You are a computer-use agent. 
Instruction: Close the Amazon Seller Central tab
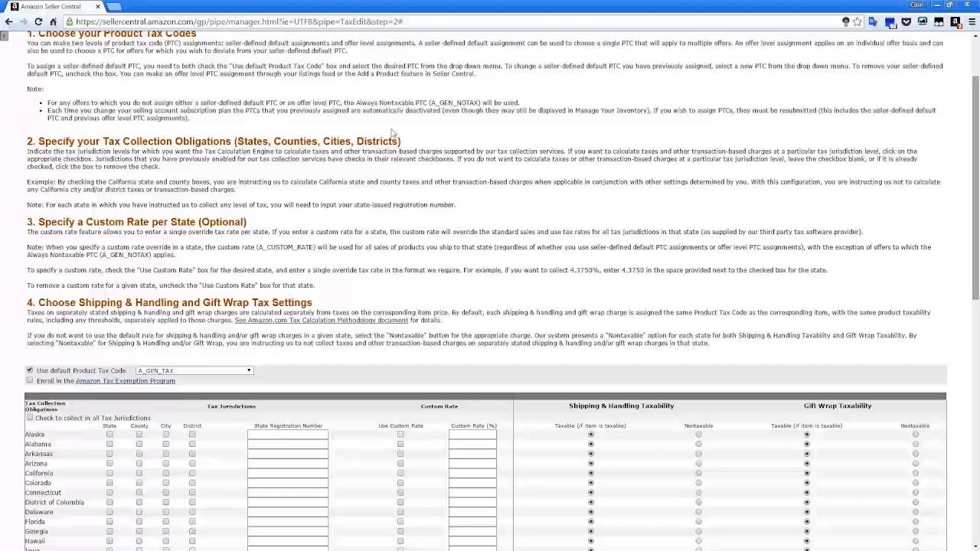(98, 6)
